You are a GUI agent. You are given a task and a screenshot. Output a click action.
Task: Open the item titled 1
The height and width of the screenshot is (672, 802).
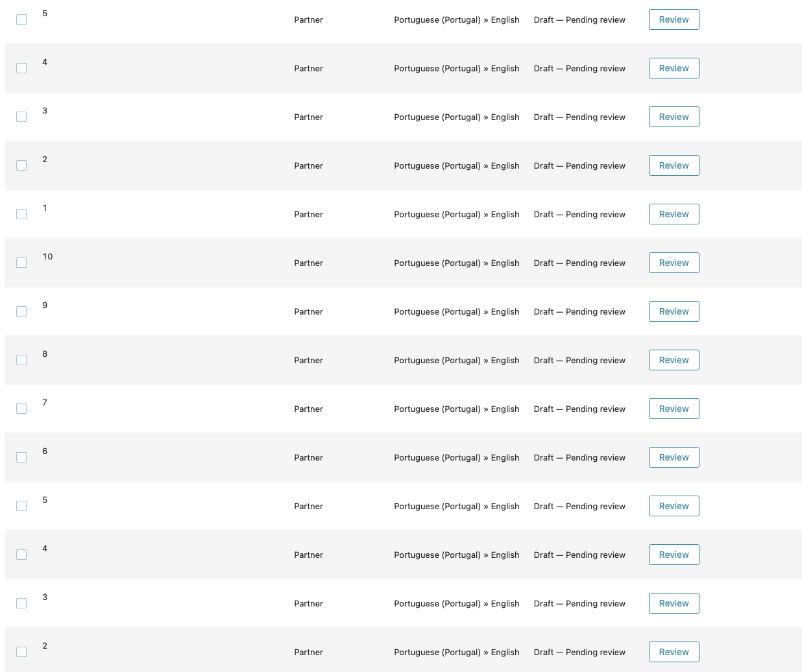45,208
